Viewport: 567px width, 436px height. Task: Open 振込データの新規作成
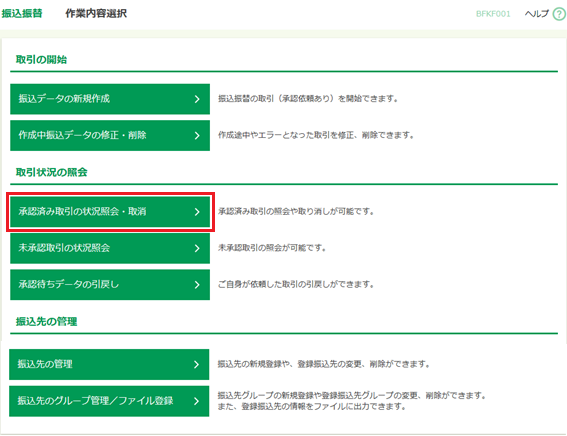(110, 99)
